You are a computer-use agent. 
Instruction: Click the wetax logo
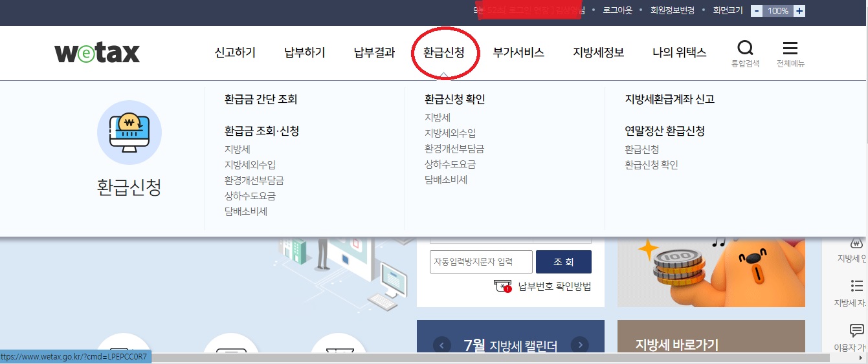click(97, 52)
